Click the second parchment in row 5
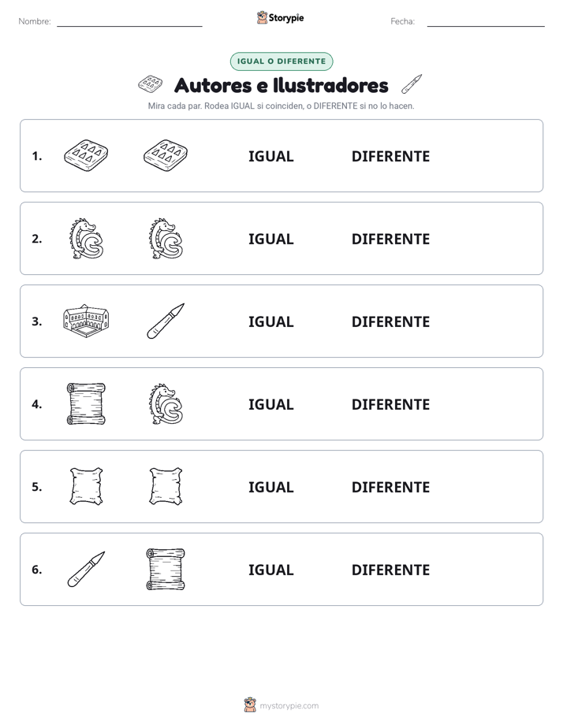 166,486
